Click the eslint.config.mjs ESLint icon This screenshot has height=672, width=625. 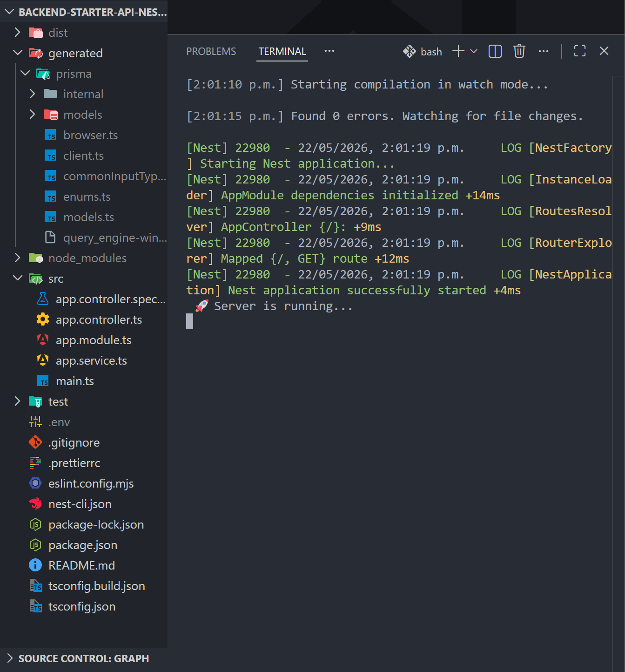(35, 483)
